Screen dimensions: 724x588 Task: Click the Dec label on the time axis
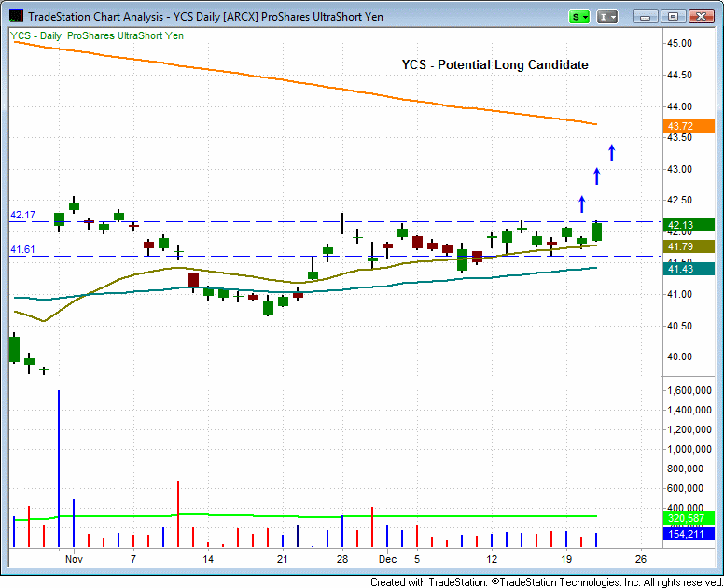(x=386, y=559)
